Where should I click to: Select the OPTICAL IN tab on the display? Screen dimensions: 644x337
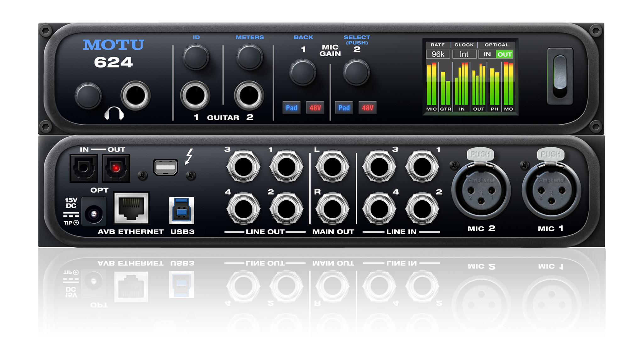pos(487,54)
